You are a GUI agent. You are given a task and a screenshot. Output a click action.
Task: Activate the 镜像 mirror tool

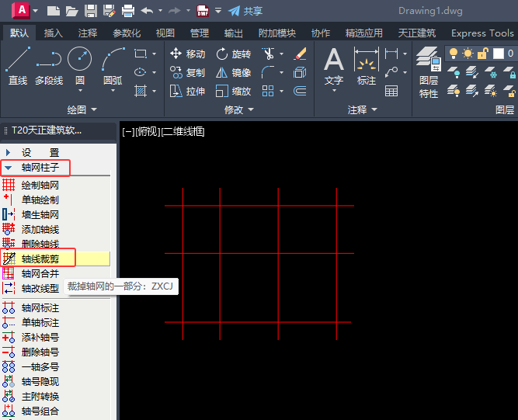coord(233,72)
